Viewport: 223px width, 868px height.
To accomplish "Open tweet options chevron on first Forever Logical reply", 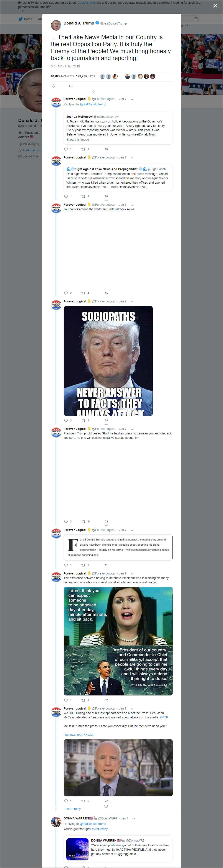I will (x=132, y=99).
